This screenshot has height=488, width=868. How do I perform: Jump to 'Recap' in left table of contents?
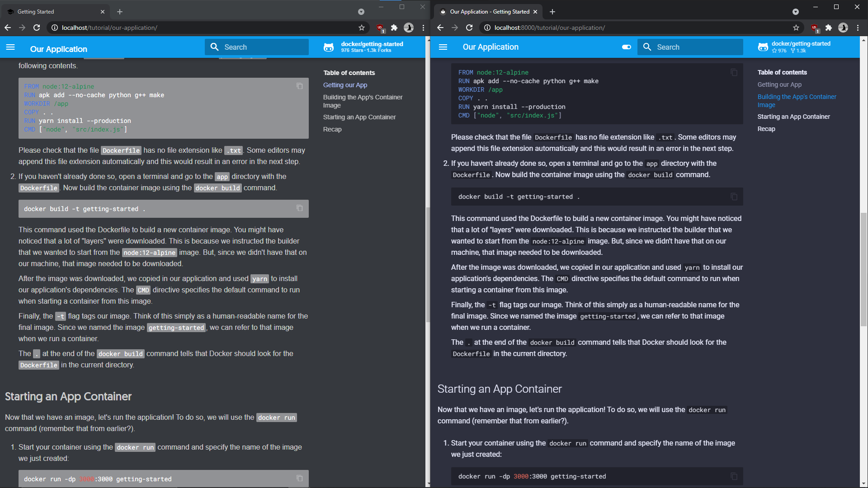tap(332, 129)
